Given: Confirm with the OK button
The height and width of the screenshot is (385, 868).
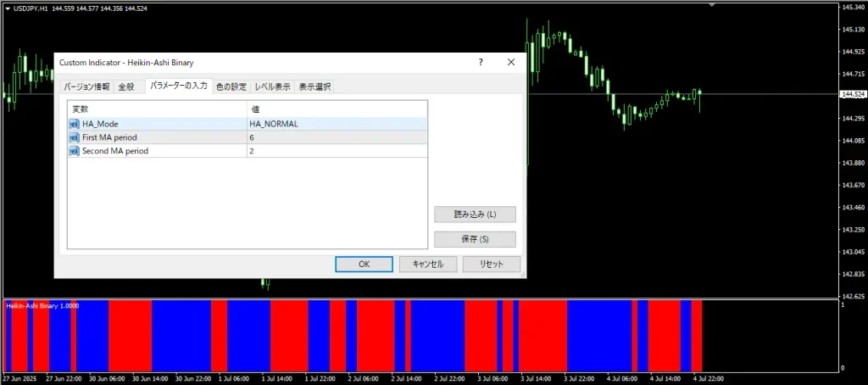Looking at the screenshot, I should 364,265.
